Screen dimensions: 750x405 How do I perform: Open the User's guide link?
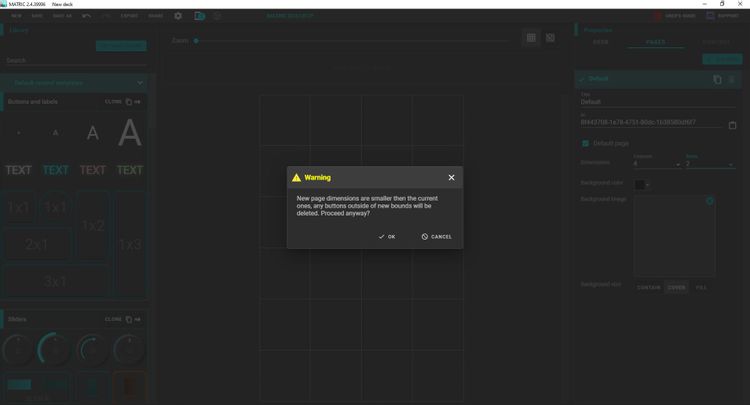(680, 16)
